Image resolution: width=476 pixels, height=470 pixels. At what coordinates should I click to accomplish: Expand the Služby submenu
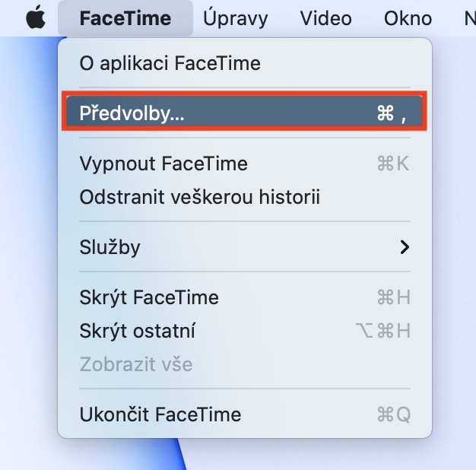[x=245, y=247]
